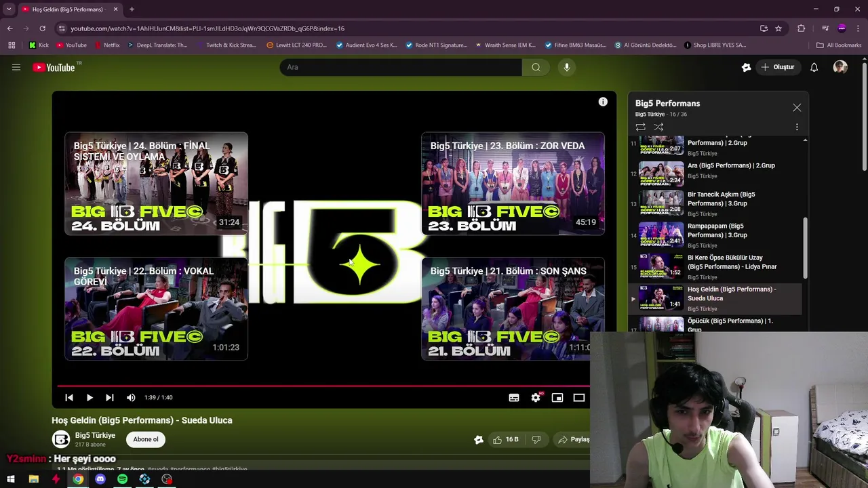Click the search magnifier button

(x=536, y=67)
